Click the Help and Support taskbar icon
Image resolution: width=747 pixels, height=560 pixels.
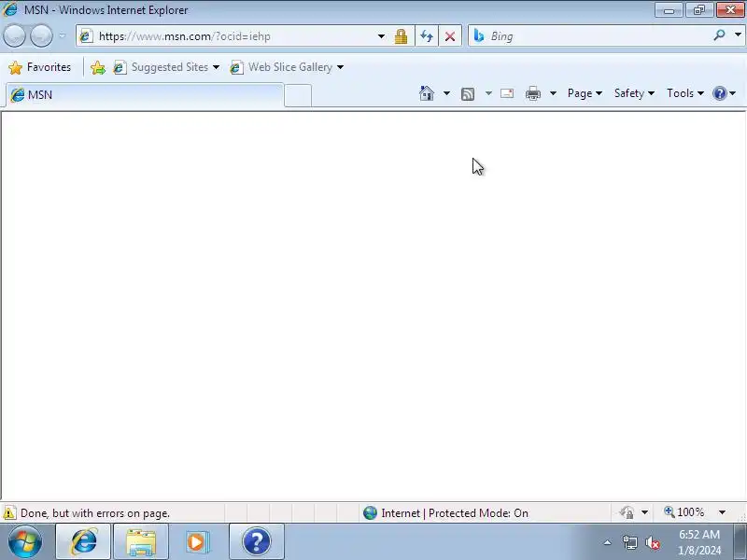click(256, 542)
